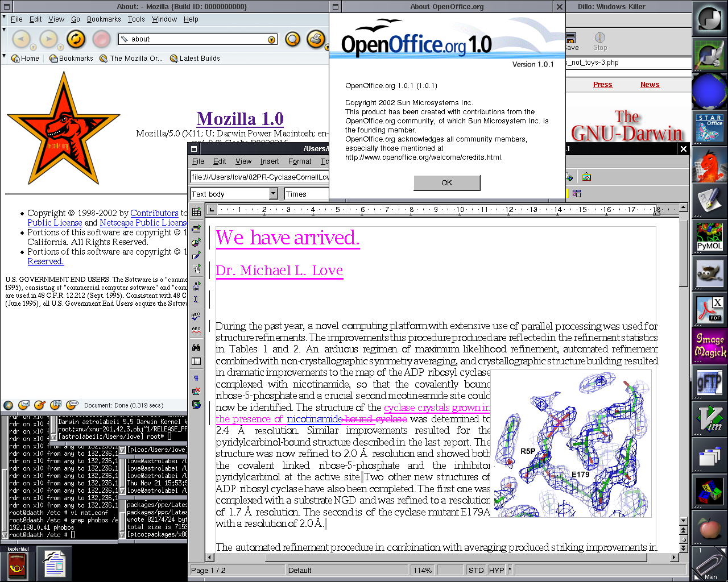Open the Format menu in OpenOffice Writer
The height and width of the screenshot is (582, 728).
pos(299,161)
